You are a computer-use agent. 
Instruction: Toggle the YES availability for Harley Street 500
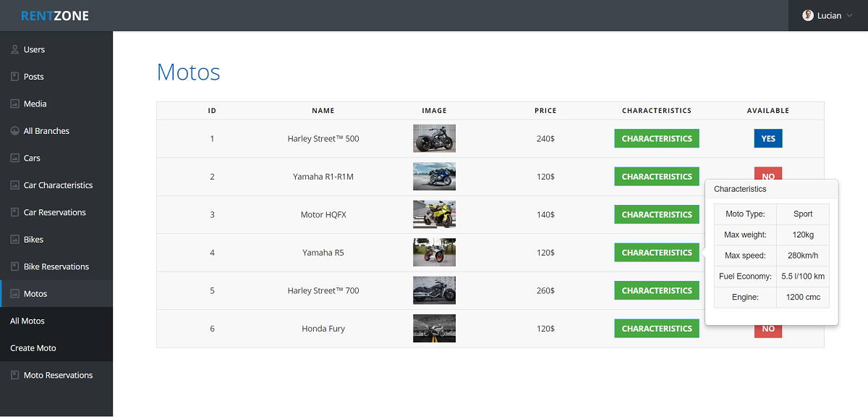767,139
